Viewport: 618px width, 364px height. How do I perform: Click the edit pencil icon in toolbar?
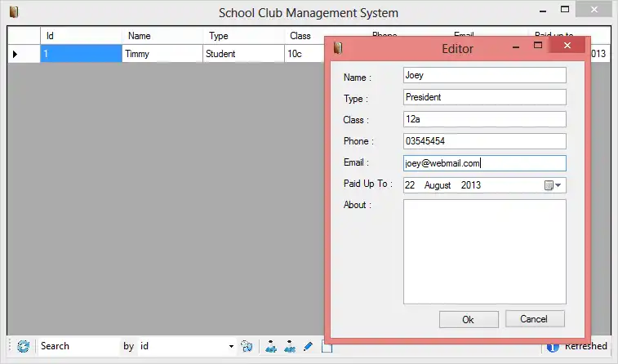coord(309,346)
